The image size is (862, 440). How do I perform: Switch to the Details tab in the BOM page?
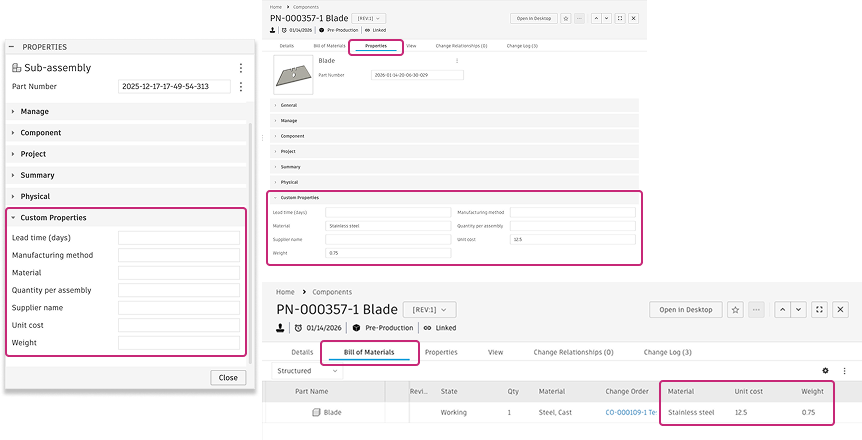pyautogui.click(x=302, y=352)
